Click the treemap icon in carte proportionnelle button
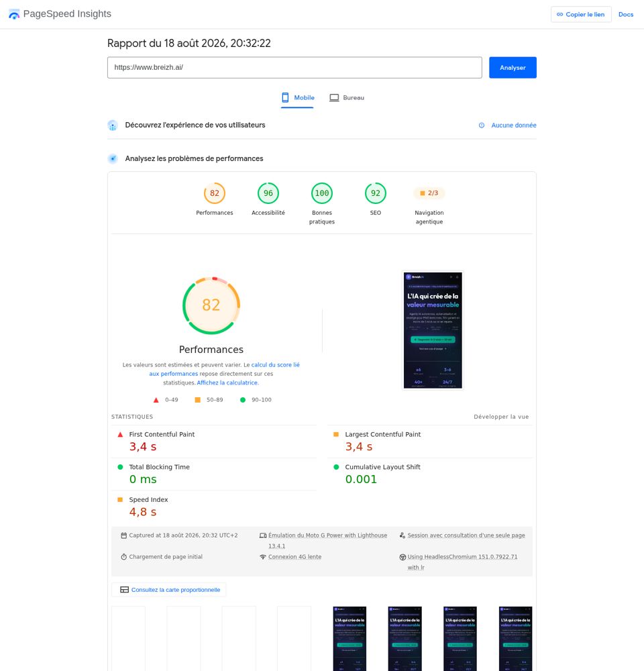 [x=125, y=590]
